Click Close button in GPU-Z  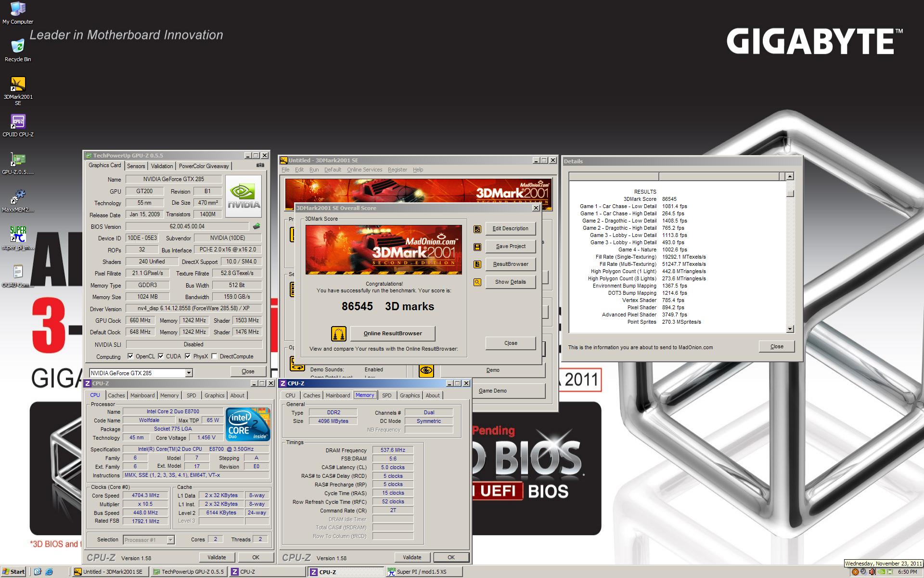click(x=248, y=371)
